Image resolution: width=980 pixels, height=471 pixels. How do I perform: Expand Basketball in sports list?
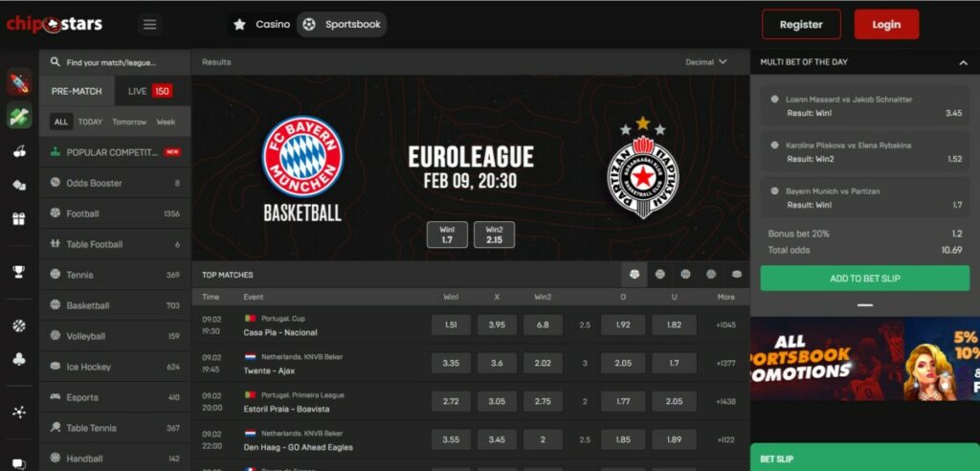click(x=115, y=305)
